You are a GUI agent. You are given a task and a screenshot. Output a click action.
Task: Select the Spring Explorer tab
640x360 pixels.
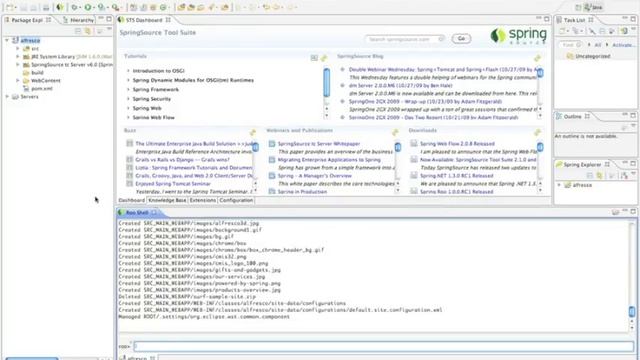click(x=582, y=164)
